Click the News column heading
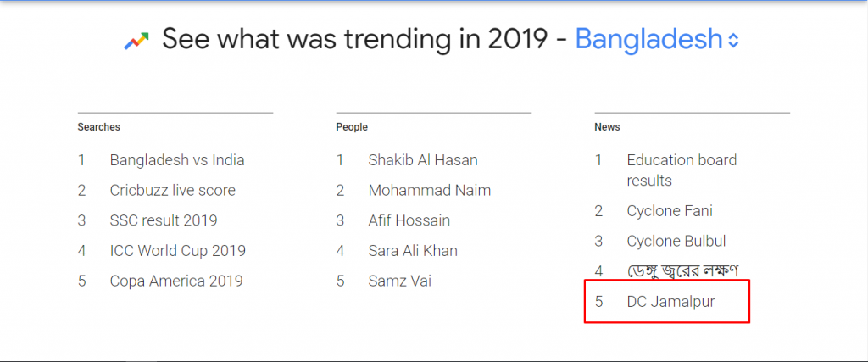Viewport: 868px width, 362px height. pos(607,127)
